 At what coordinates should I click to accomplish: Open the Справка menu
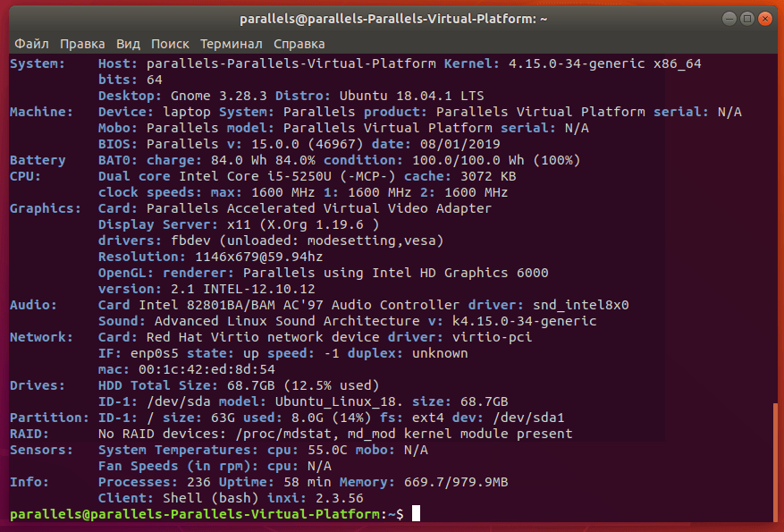click(x=299, y=44)
